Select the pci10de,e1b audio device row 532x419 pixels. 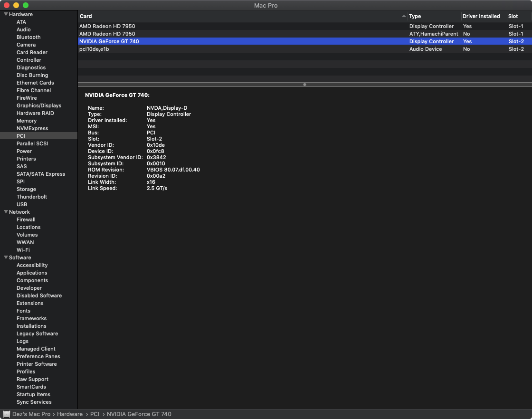[304, 49]
